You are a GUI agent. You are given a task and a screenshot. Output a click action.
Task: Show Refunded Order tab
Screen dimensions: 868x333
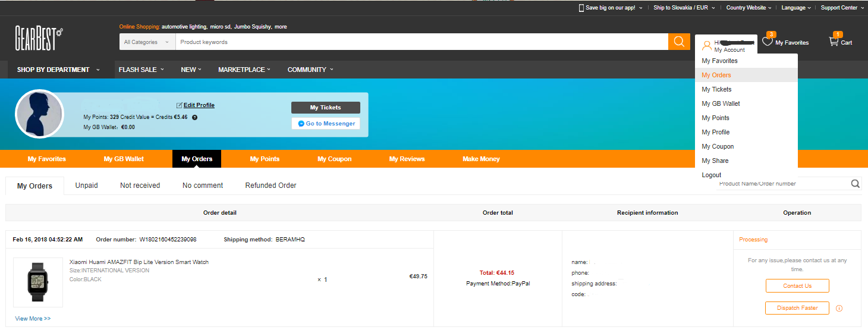pyautogui.click(x=271, y=186)
